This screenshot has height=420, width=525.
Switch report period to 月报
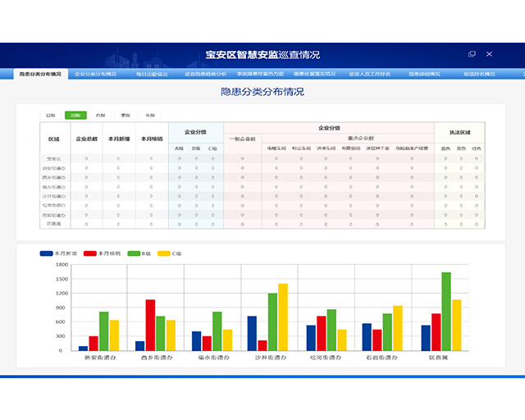[x=100, y=116]
